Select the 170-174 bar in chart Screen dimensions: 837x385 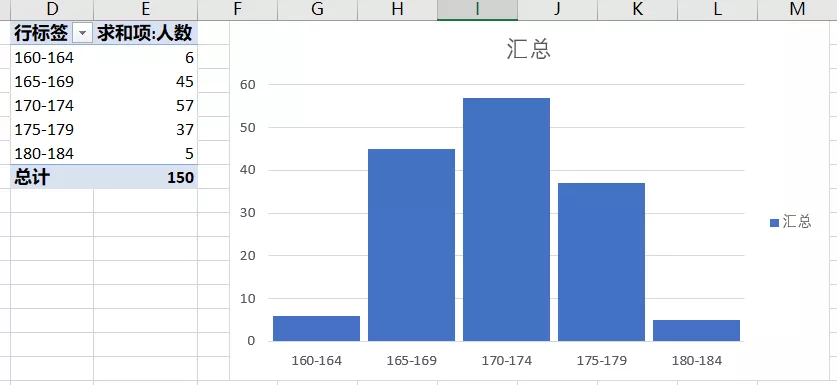coord(507,219)
